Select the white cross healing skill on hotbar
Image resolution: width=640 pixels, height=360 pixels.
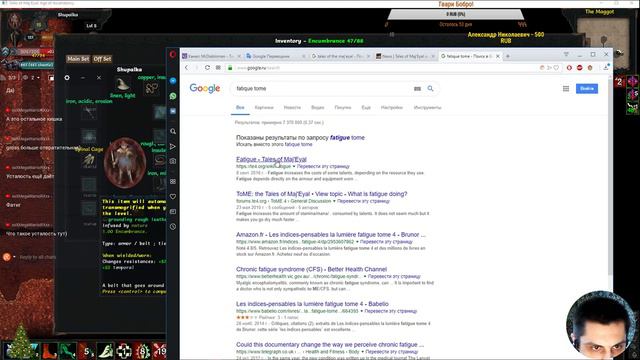click(124, 351)
